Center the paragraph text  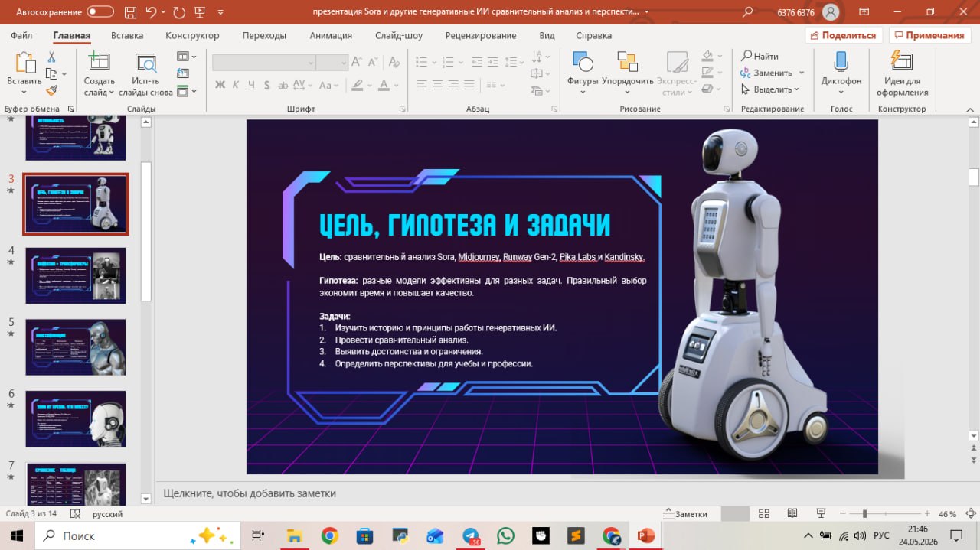(438, 86)
